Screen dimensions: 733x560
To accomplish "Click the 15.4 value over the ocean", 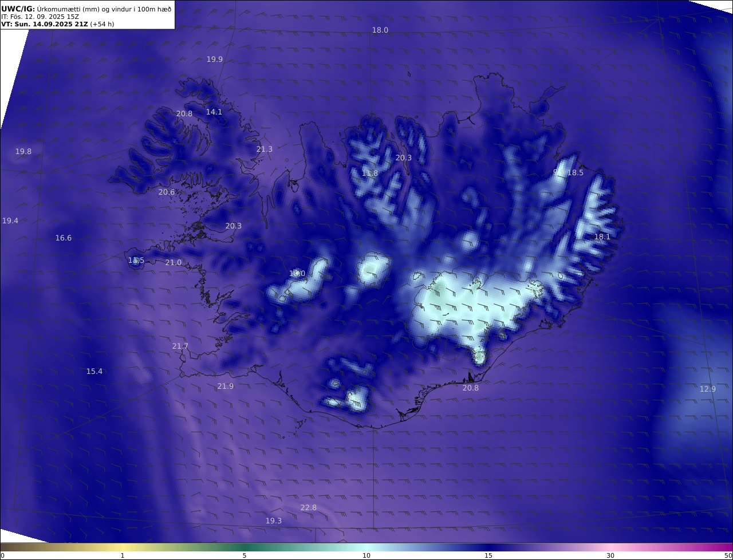I will click(94, 371).
